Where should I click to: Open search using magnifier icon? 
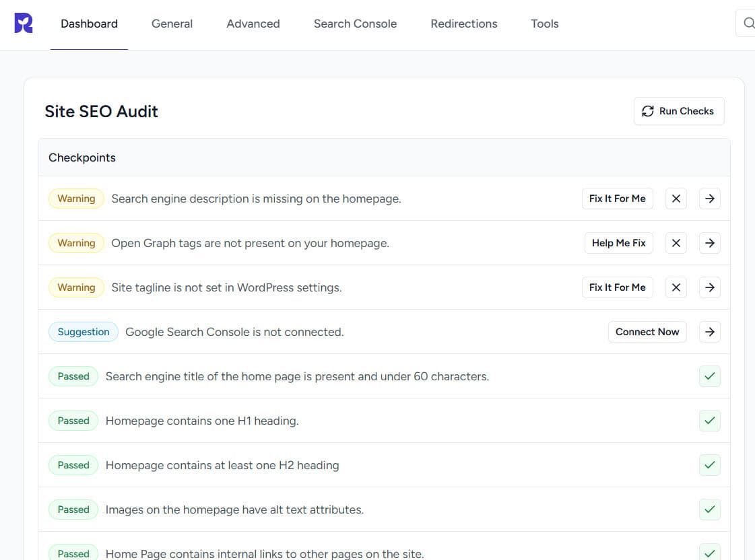[x=748, y=23]
